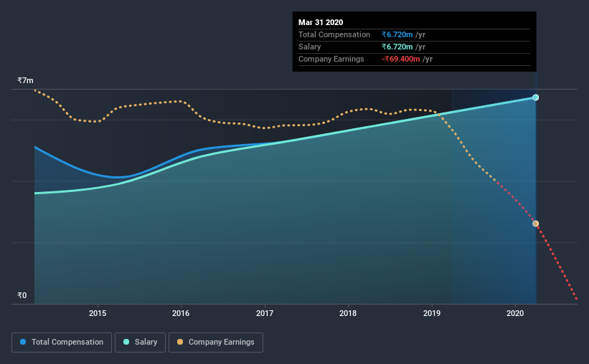Click the teal Salary legend dot
Image resolution: width=589 pixels, height=364 pixels.
tap(126, 342)
